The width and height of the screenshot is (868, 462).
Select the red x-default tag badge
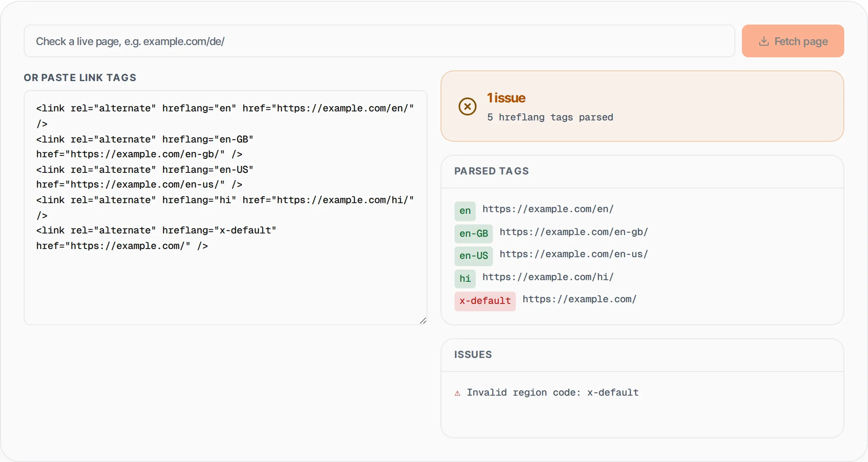pyautogui.click(x=485, y=301)
